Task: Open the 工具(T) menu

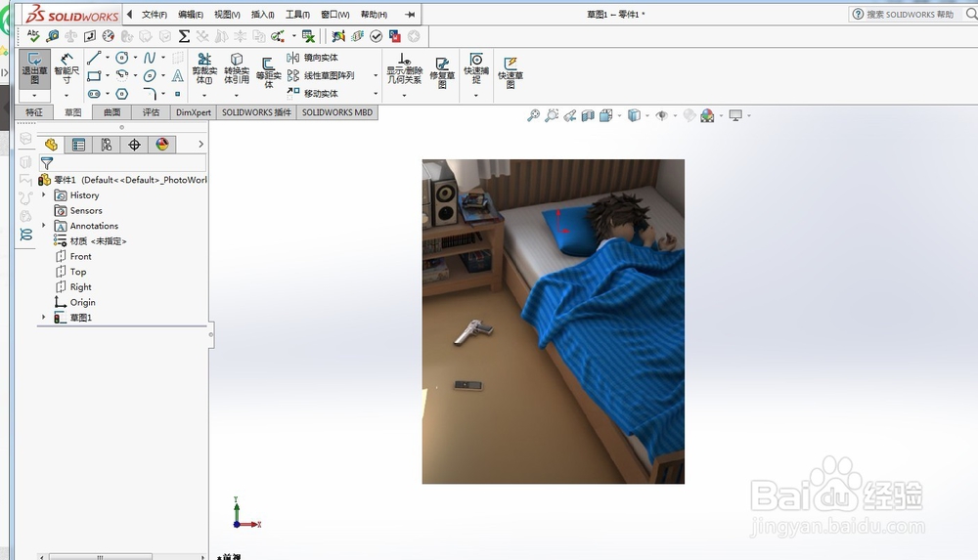Action: 297,15
